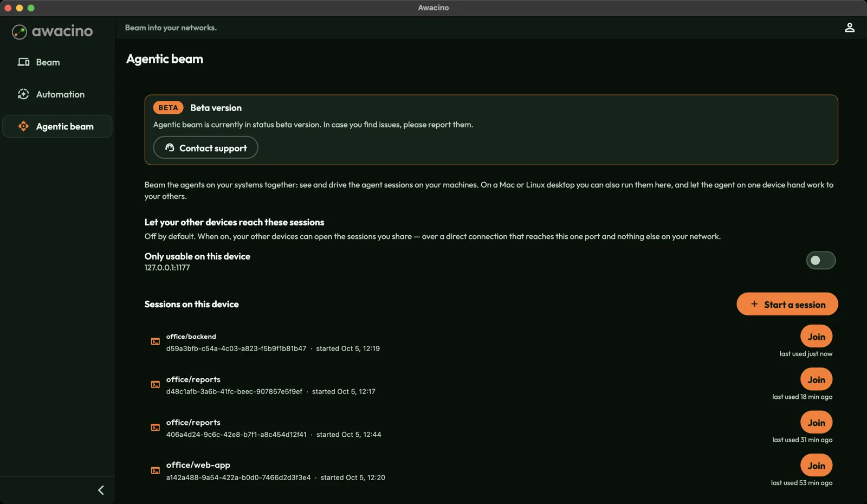The image size is (867, 504).
Task: Click the Contact support button
Action: coord(205,147)
